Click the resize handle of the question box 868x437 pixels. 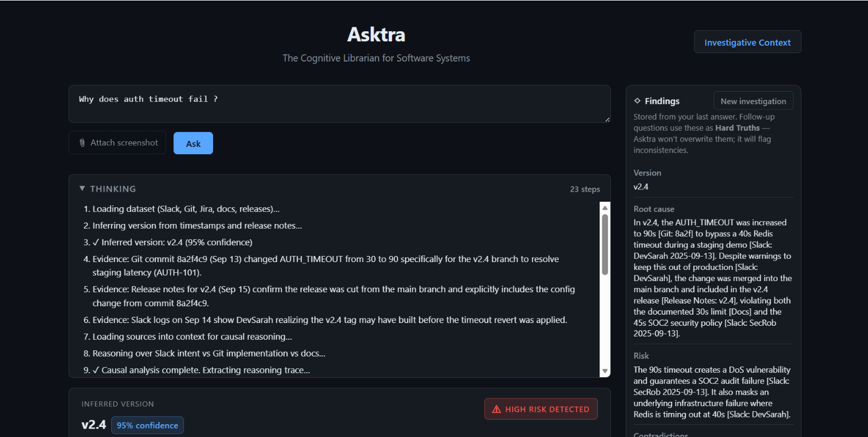tap(607, 119)
